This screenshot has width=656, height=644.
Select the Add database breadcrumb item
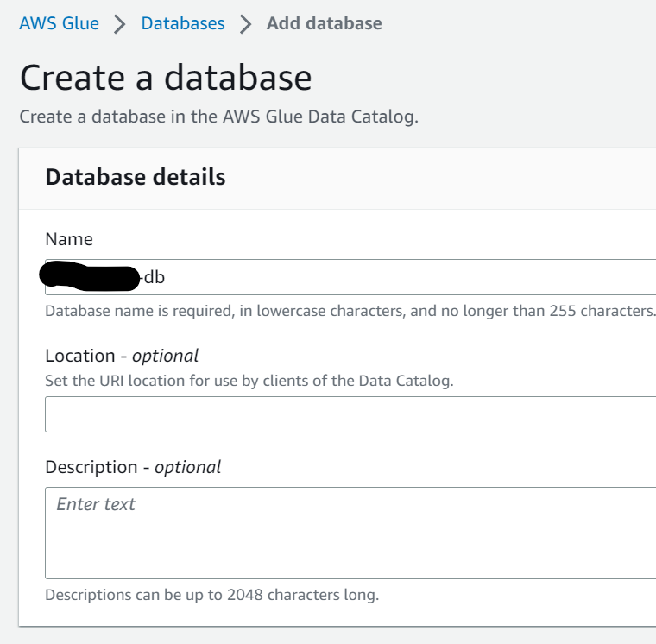324,23
